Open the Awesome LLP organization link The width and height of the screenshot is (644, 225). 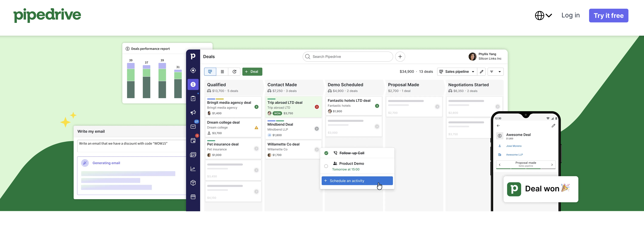coord(514,155)
